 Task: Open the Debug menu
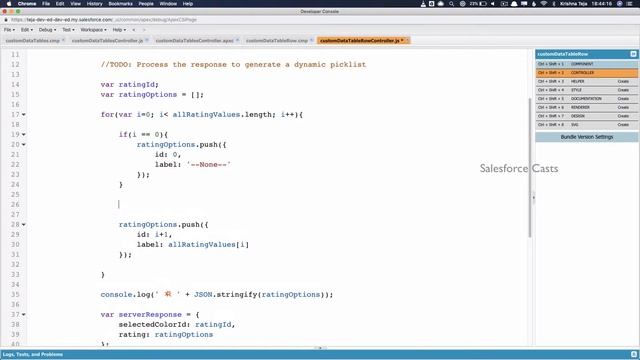[x=47, y=30]
